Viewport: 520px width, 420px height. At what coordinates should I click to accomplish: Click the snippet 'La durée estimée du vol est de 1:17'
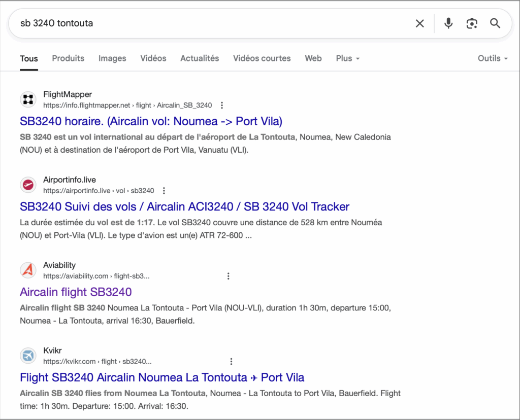(x=201, y=229)
